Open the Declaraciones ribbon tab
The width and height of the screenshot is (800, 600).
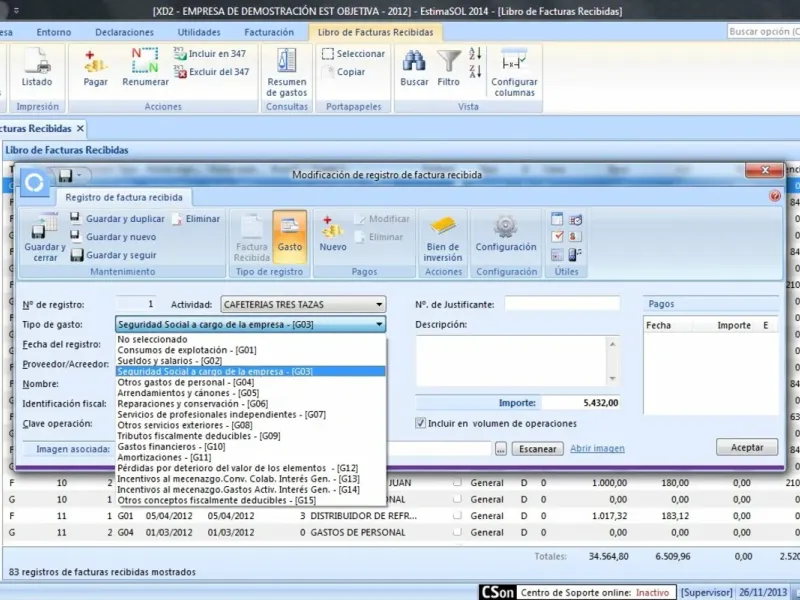pos(124,32)
